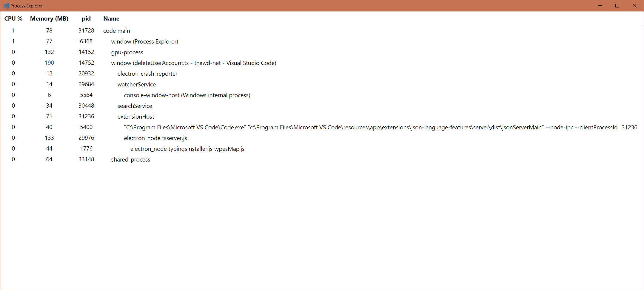644x290 pixels.
Task: Click the electron_node tsserver.js process
Action: point(155,138)
